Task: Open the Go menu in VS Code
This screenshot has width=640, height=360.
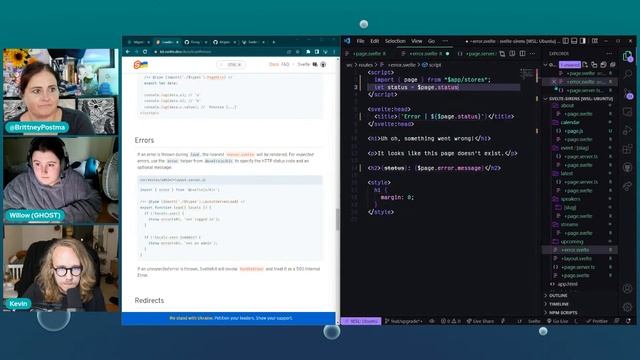Action: point(431,41)
